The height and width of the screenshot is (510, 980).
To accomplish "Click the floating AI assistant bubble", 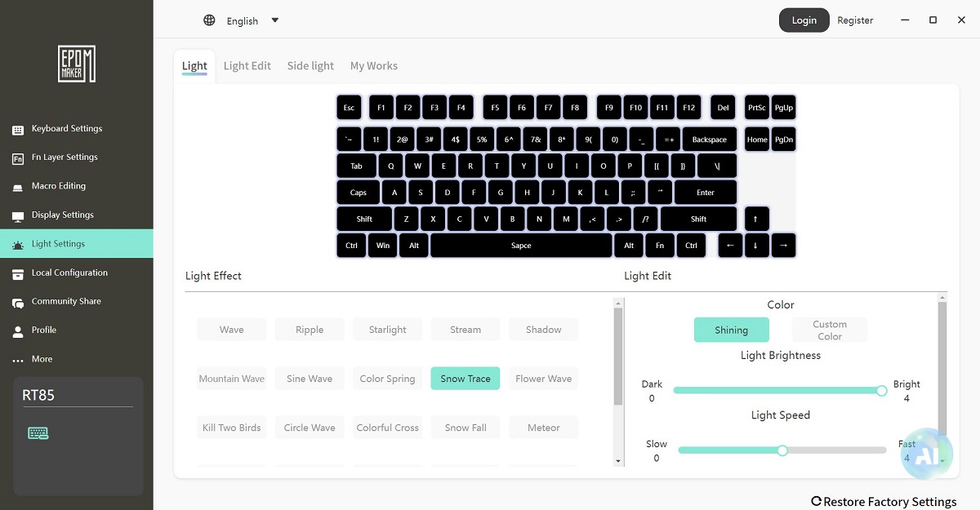I will pos(926,452).
